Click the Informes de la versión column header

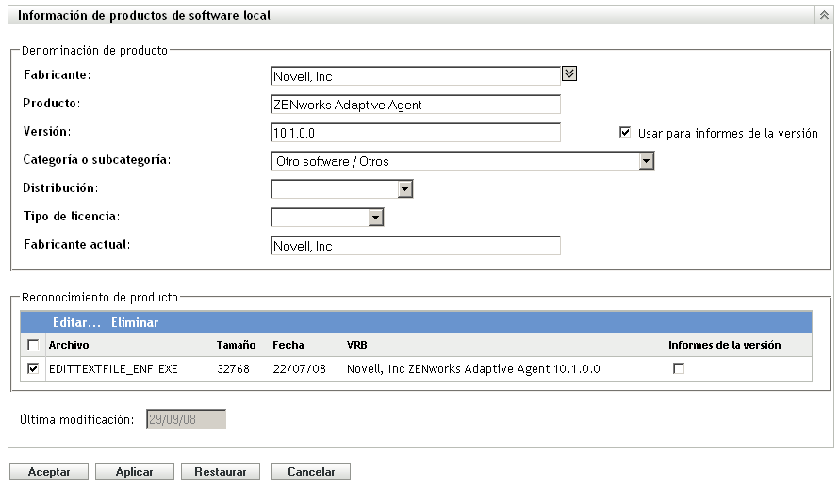click(x=725, y=345)
